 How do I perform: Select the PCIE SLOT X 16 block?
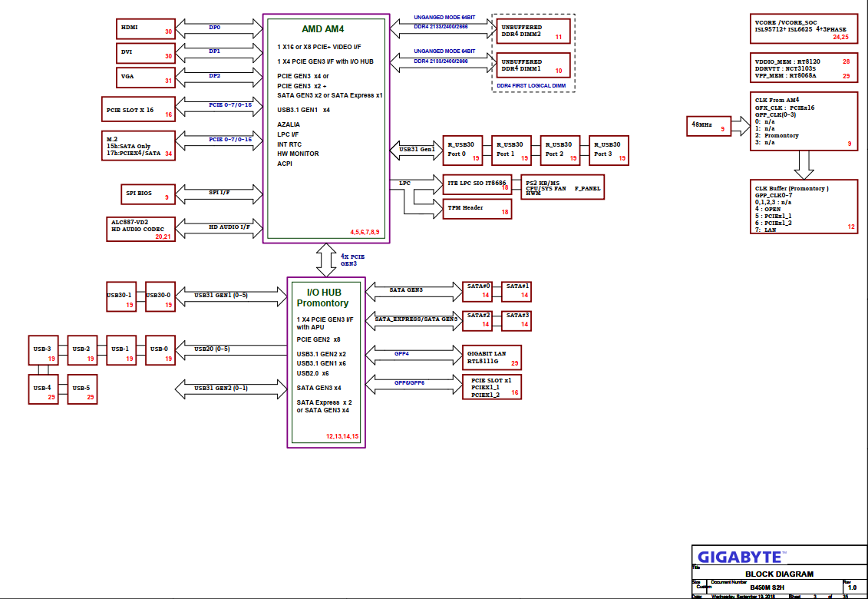[x=138, y=109]
